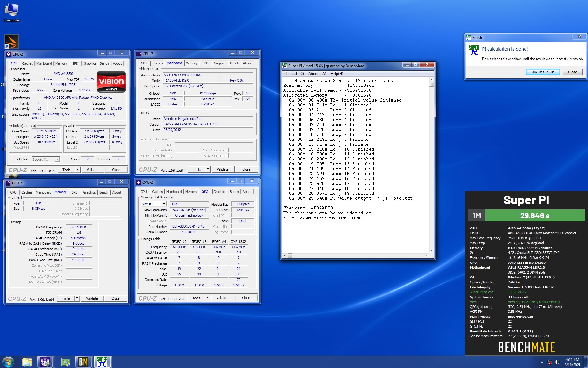Open Tools dropdown arrow in CPU tab window
Viewport: 588px width, 368px height.
coord(77,170)
